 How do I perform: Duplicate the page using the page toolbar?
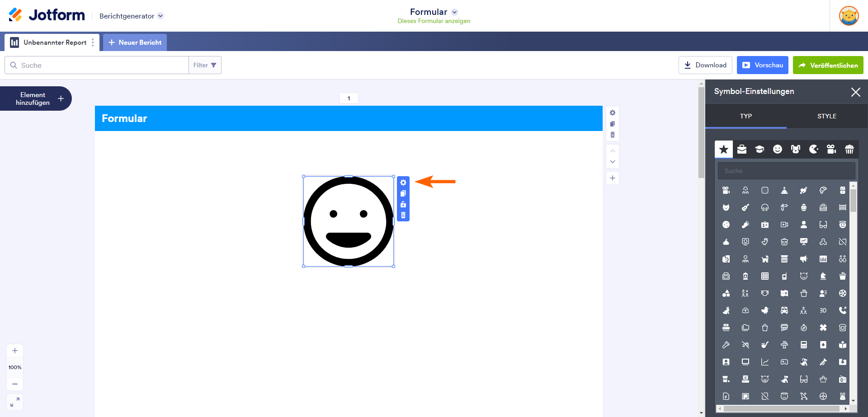613,124
